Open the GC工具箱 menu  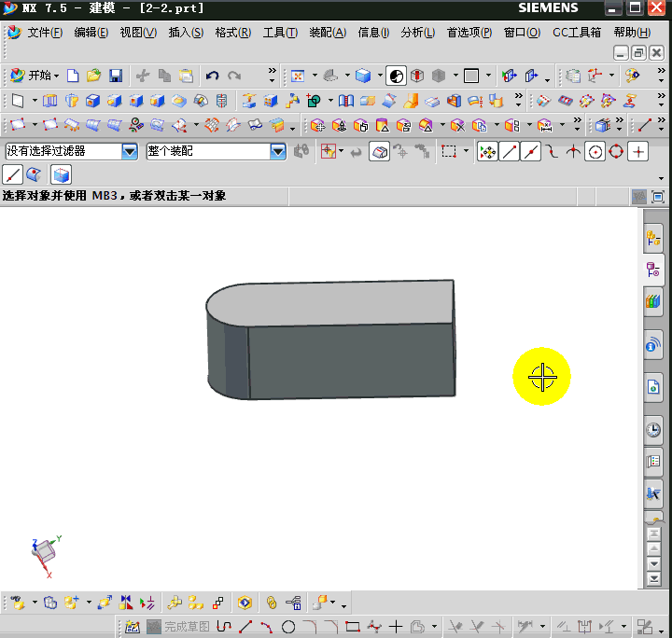[x=577, y=33]
